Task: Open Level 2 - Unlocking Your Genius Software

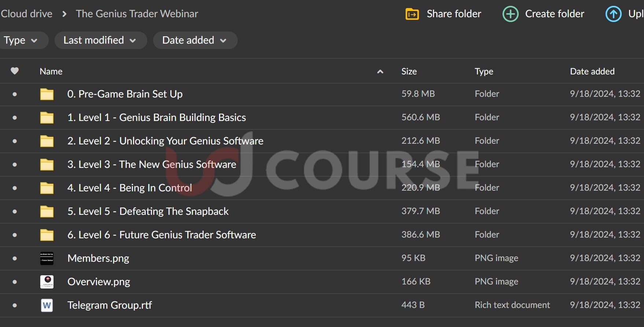Action: tap(165, 141)
